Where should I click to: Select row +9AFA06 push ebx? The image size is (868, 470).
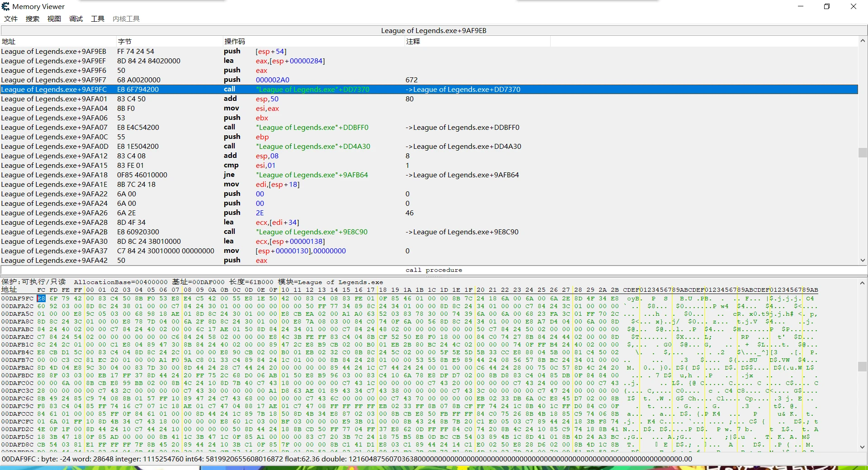429,118
